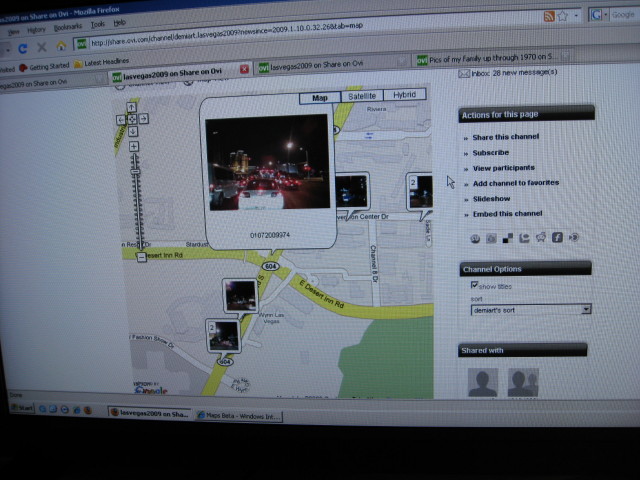Click the second gray share icon in the row
640x480 pixels.
(491, 239)
